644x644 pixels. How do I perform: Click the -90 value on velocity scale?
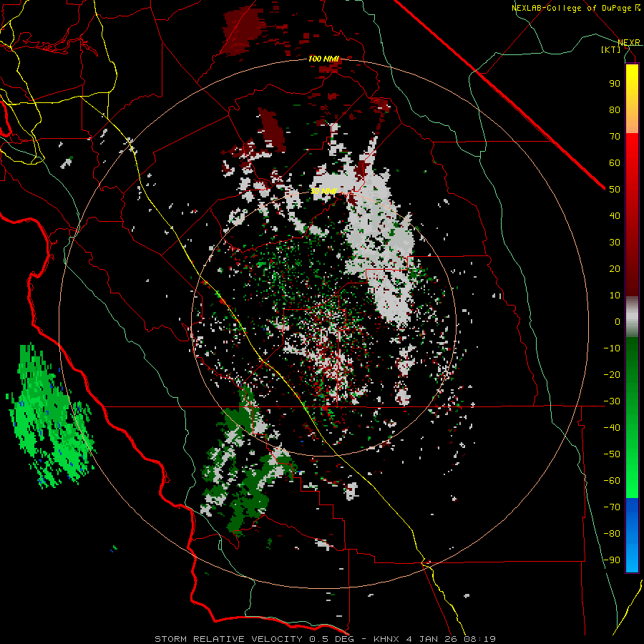pos(612,560)
